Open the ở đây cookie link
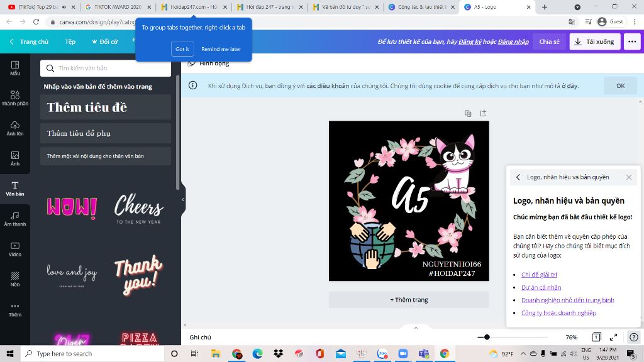644x362 pixels. coord(570,85)
